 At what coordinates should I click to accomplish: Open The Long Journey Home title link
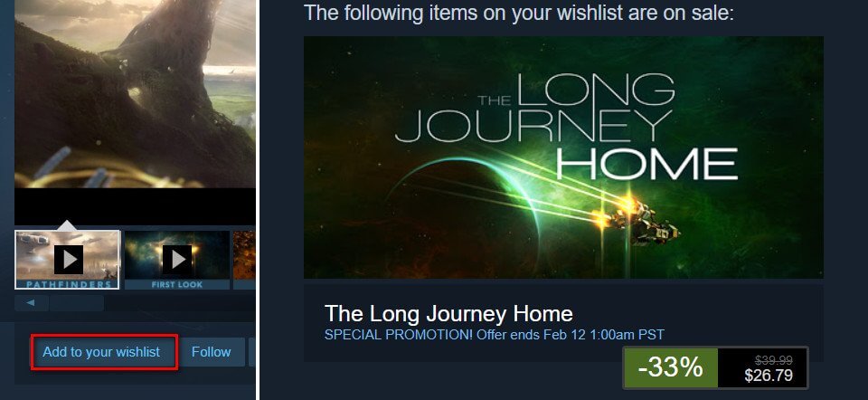(x=448, y=313)
